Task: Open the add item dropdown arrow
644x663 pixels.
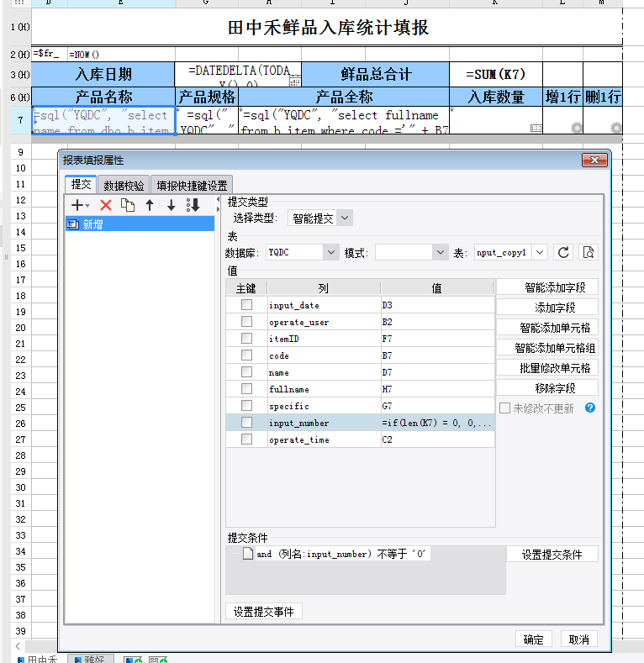Action: [87, 206]
